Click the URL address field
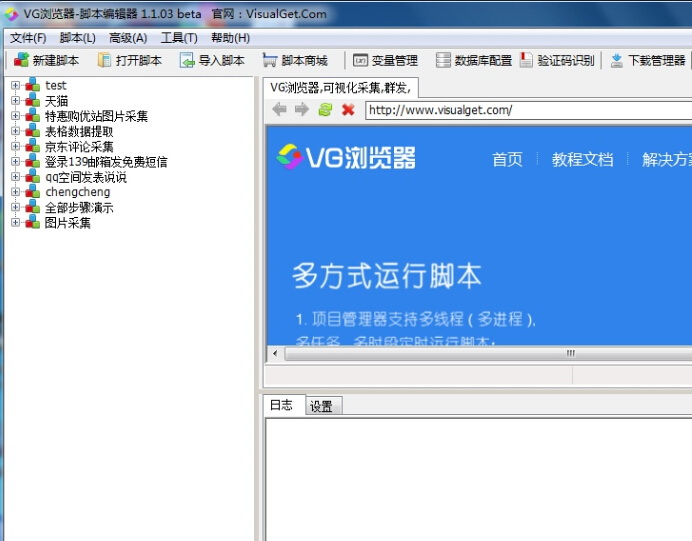The height and width of the screenshot is (541, 692). point(528,110)
